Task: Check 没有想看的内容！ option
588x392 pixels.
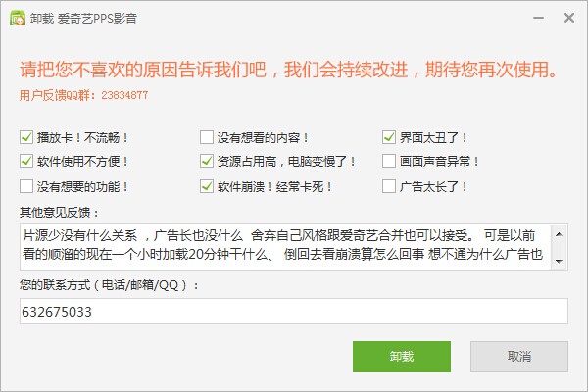Action: tap(207, 136)
